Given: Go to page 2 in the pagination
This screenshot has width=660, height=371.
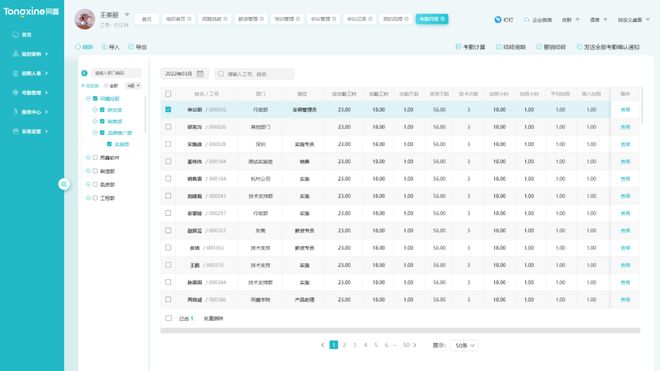Looking at the screenshot, I should point(344,345).
